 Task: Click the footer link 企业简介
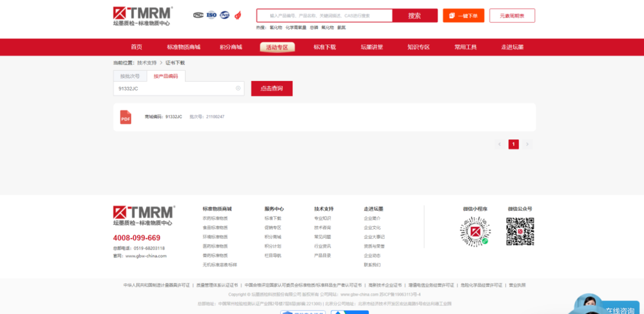click(372, 218)
